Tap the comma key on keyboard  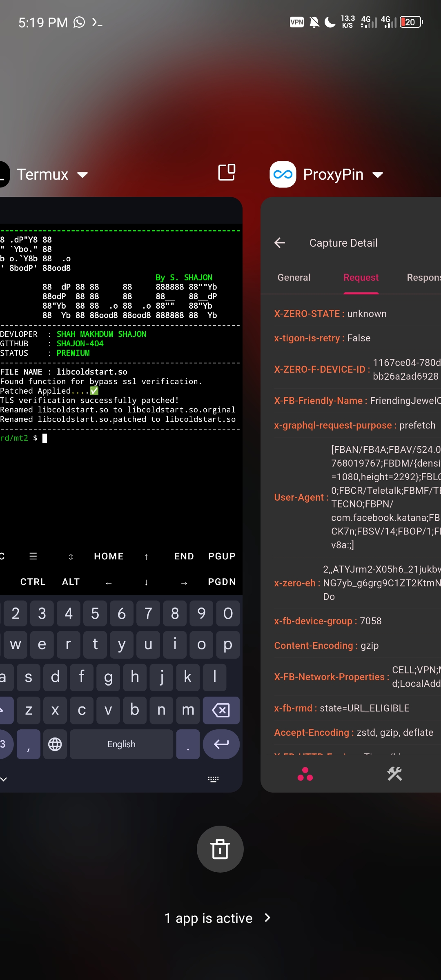(28, 744)
